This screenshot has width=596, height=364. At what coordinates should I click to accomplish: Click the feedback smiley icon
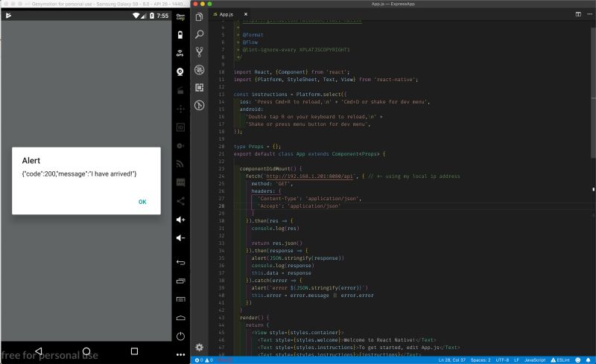[578, 360]
